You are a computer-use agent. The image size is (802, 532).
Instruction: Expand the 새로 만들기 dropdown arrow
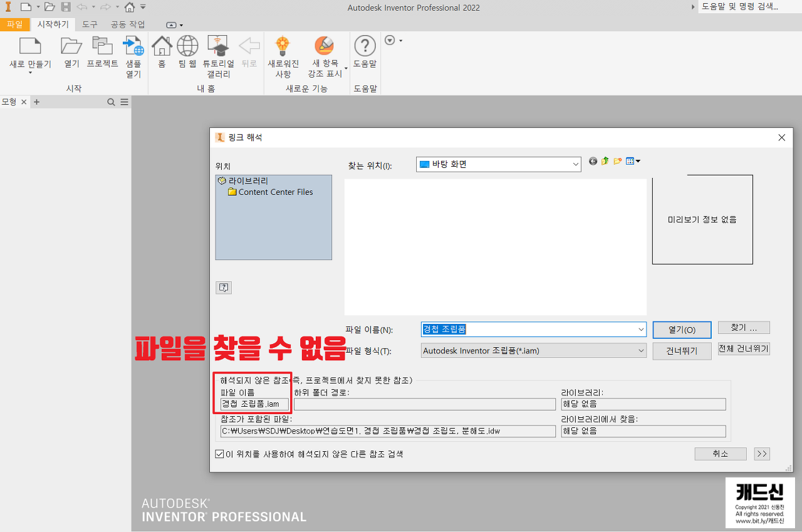coord(30,73)
